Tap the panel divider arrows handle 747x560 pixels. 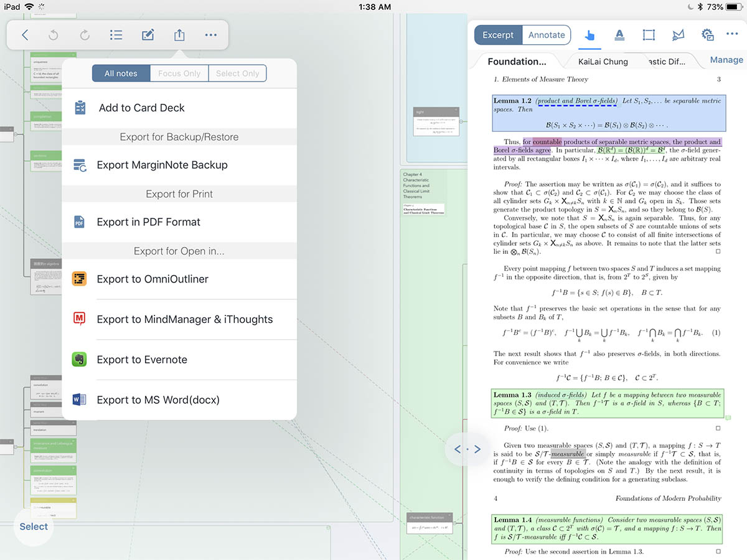(x=467, y=449)
